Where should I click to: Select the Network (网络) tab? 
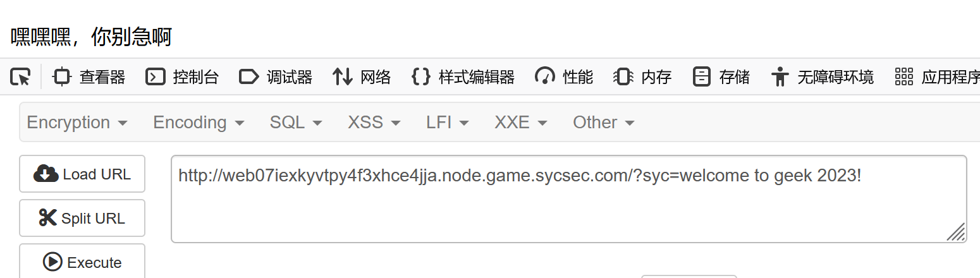(x=362, y=77)
